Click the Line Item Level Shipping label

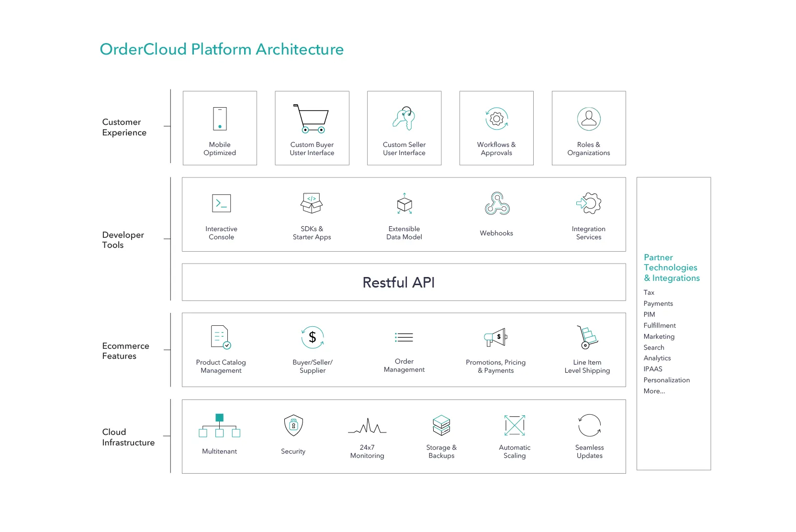pos(587,366)
